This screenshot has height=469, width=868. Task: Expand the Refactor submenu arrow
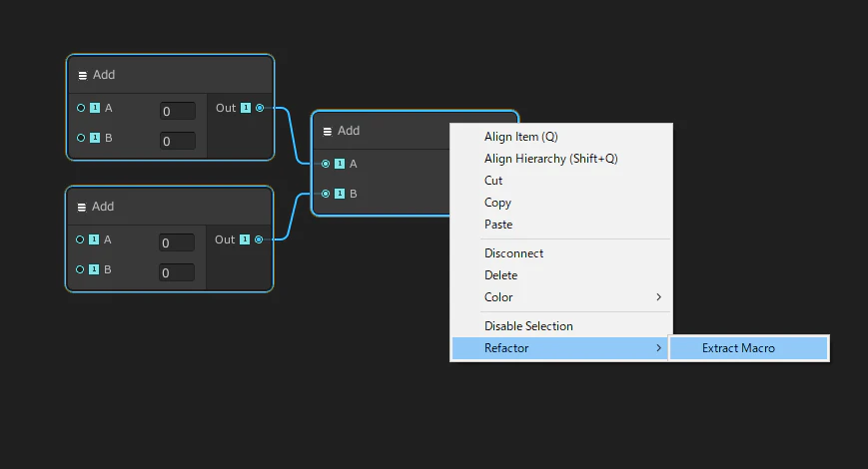coord(658,348)
